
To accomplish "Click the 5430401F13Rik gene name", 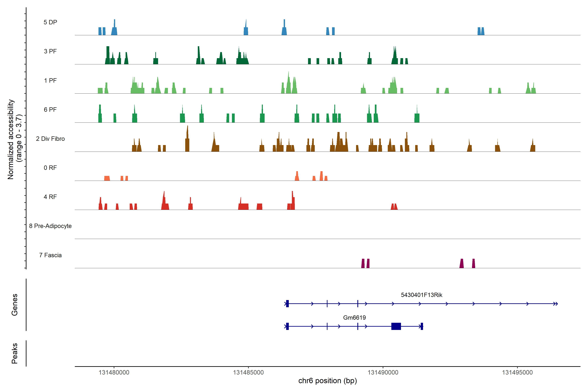I will click(422, 295).
